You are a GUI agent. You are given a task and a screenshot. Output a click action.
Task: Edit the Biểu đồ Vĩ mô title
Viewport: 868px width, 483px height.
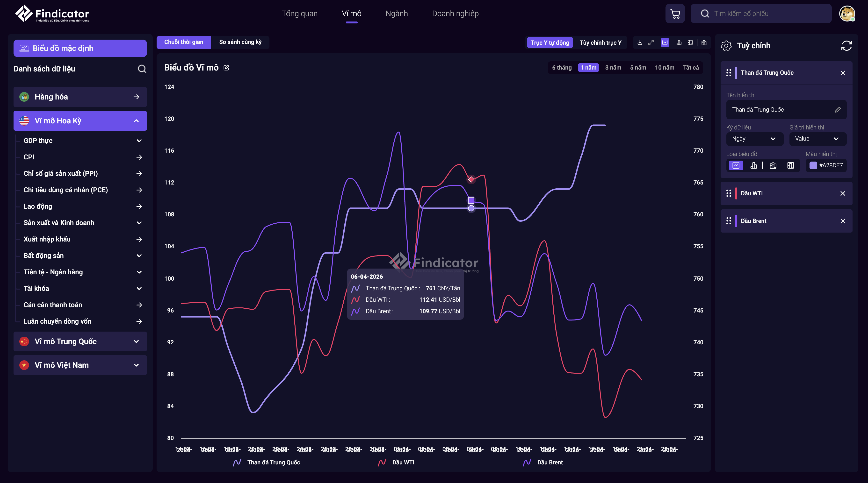226,68
